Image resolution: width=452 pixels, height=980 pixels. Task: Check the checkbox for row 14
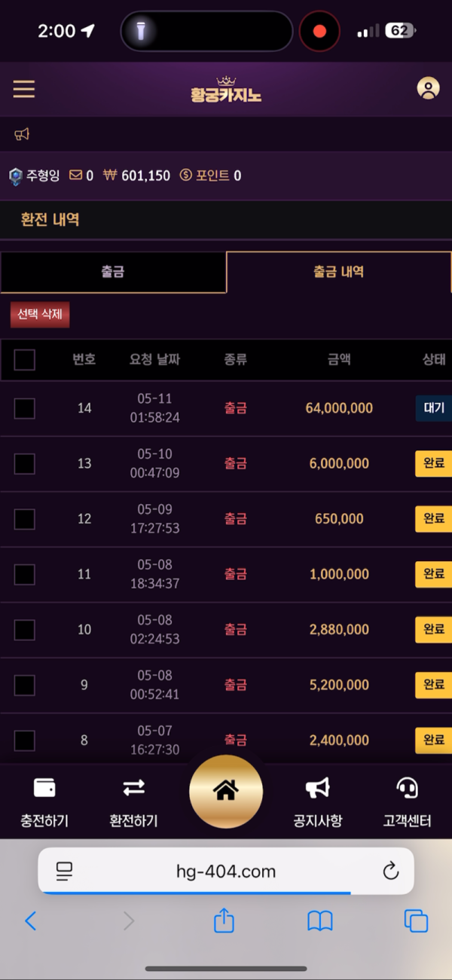[25, 408]
